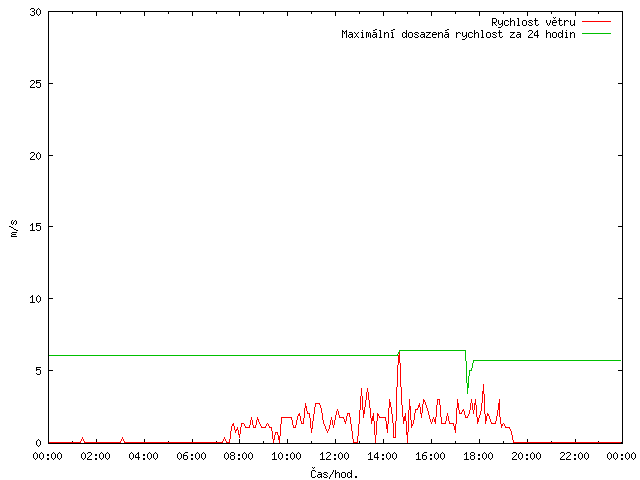640x480 pixels.
Task: Click the y-axis value 5
Action: 38,371
